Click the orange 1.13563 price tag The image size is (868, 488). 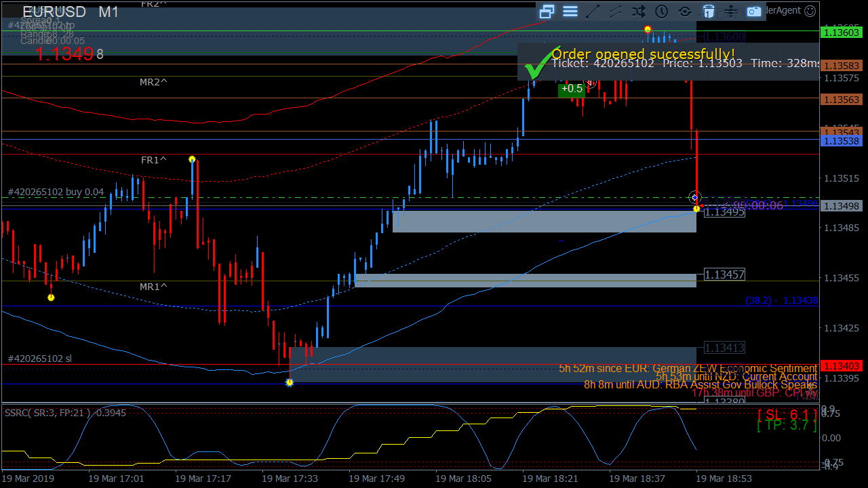[x=841, y=100]
